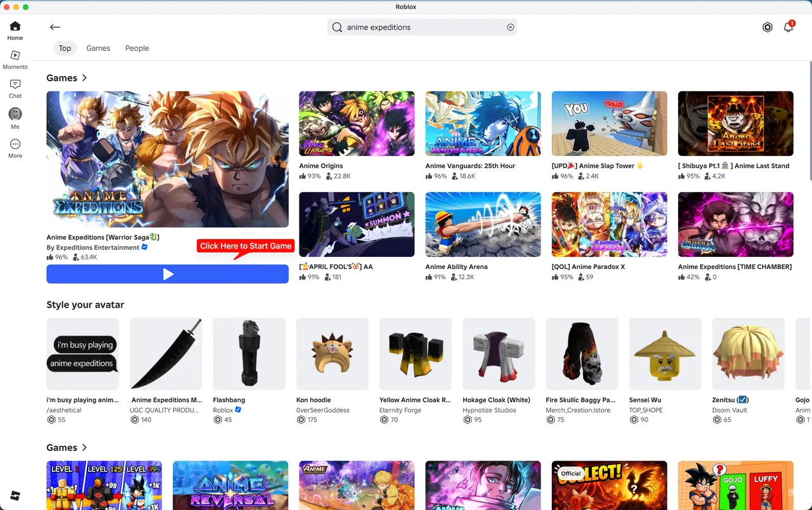Clear the search text with X icon
This screenshot has height=510, width=812.
pyautogui.click(x=510, y=27)
